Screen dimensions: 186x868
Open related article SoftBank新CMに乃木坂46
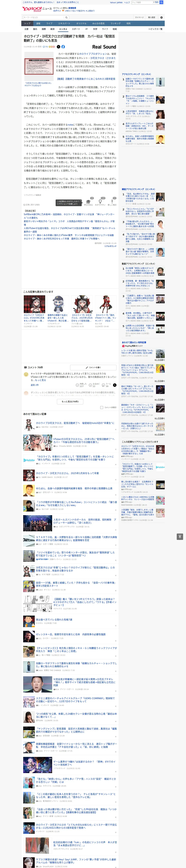click(x=69, y=216)
